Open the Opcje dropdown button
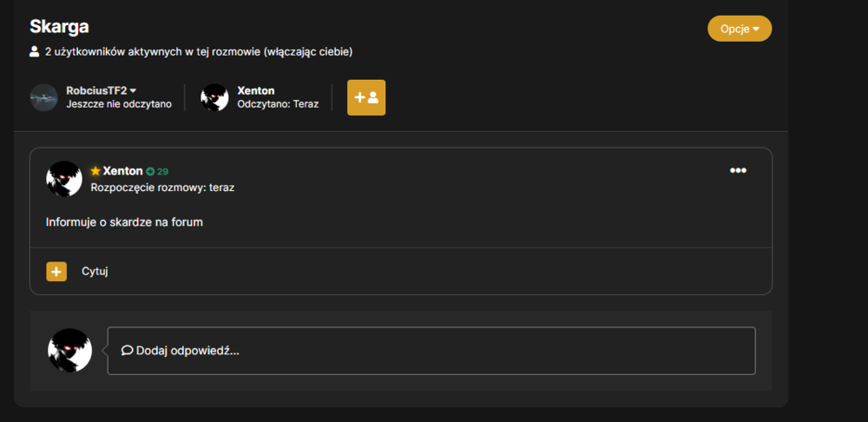 click(x=739, y=29)
